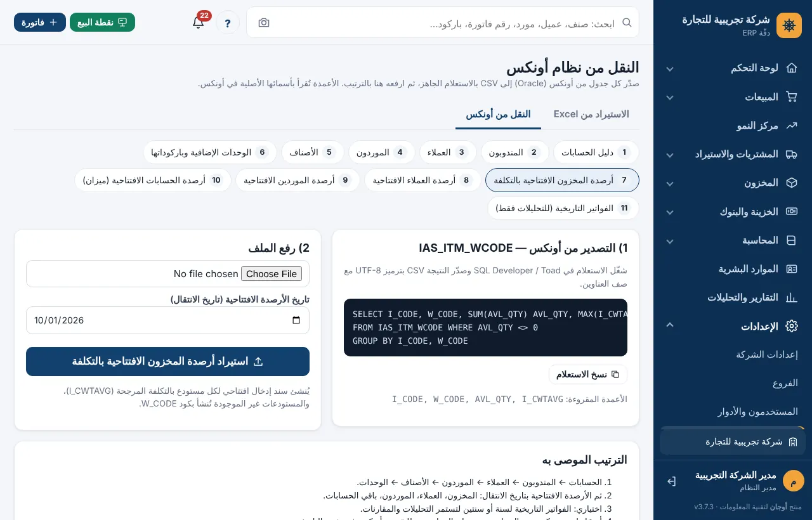Select step 8 أرصدة العملاء الافتتاحية
Screen dimensions: 812x520
tap(422, 180)
